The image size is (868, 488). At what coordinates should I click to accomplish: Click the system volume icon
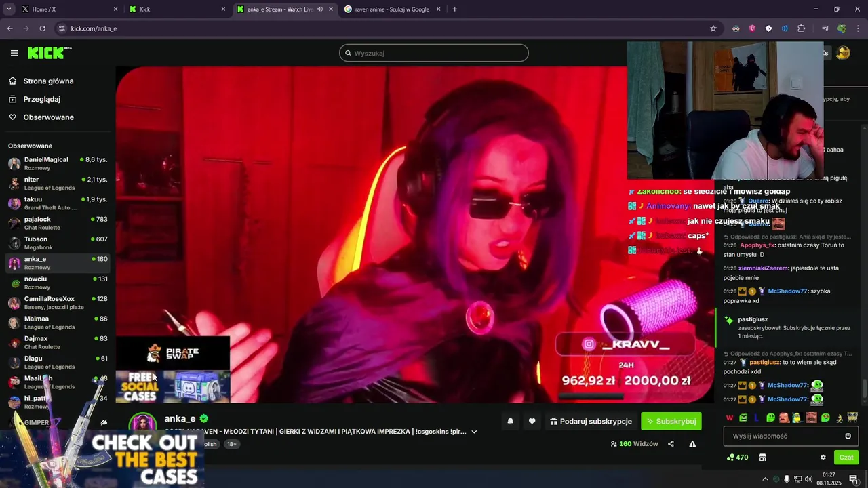[x=808, y=479]
